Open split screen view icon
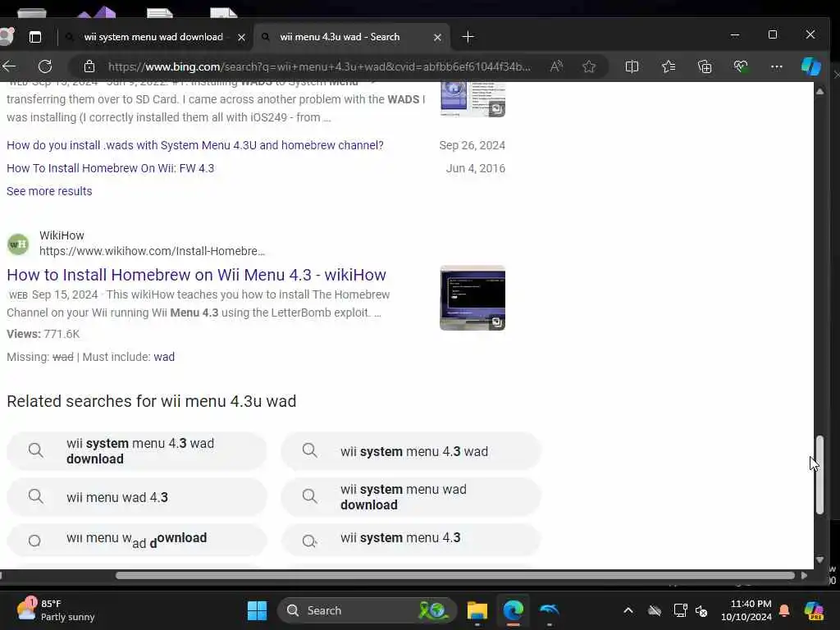Viewport: 840px width, 630px height. click(x=632, y=66)
